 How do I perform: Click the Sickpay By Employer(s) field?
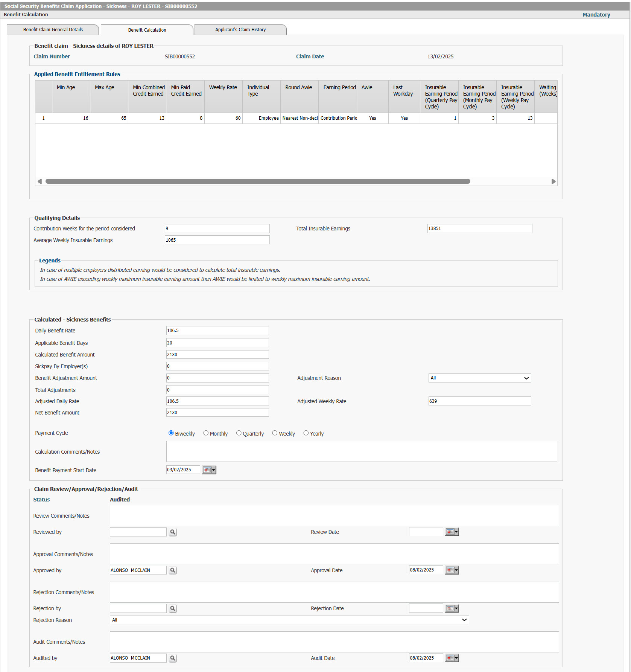[217, 366]
